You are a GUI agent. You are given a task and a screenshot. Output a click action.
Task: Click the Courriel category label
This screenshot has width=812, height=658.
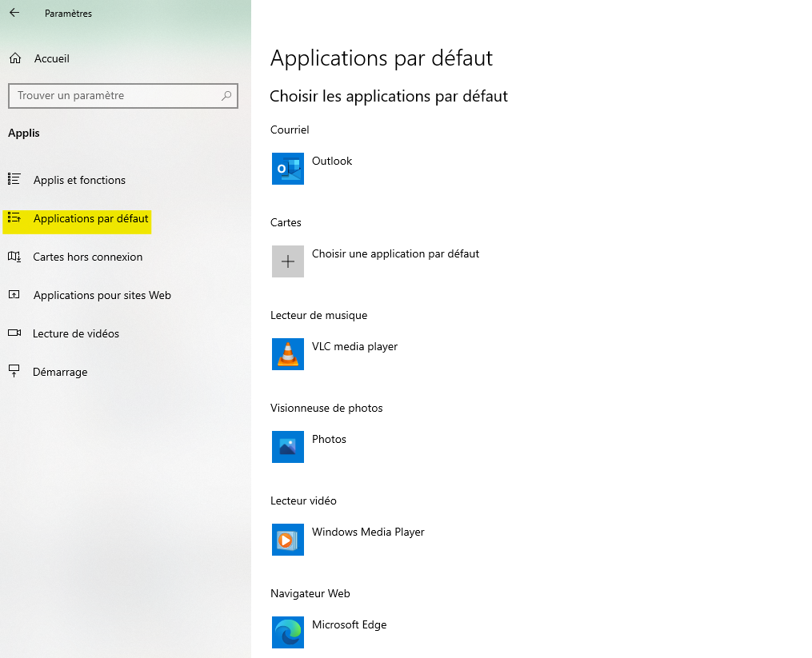pos(290,130)
